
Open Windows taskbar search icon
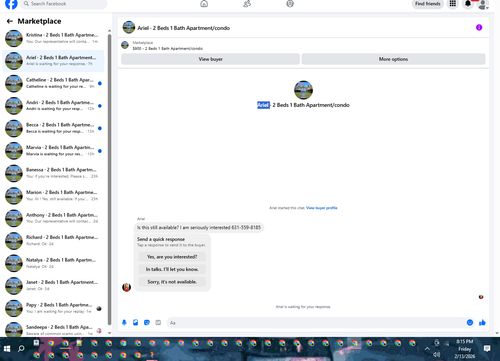[21, 349]
